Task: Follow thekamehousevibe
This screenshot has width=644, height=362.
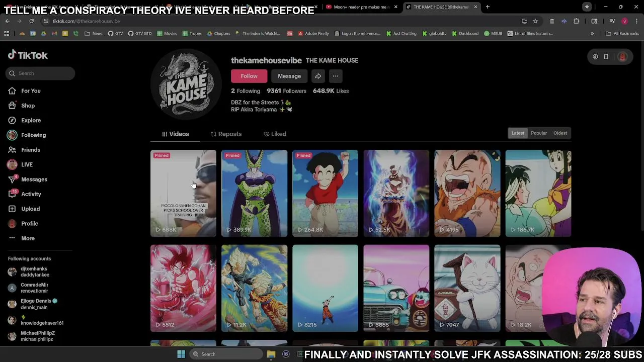Action: pos(249,76)
